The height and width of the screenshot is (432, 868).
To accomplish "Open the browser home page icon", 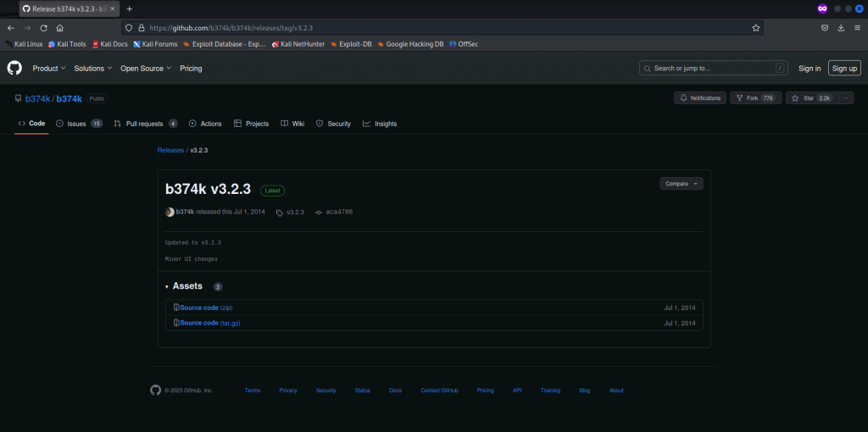I will point(60,28).
